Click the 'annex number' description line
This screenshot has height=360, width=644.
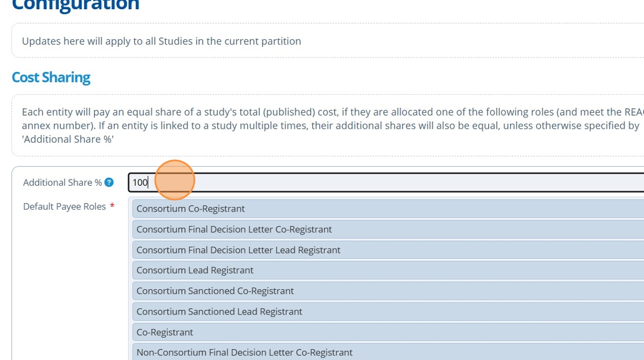click(x=322, y=125)
